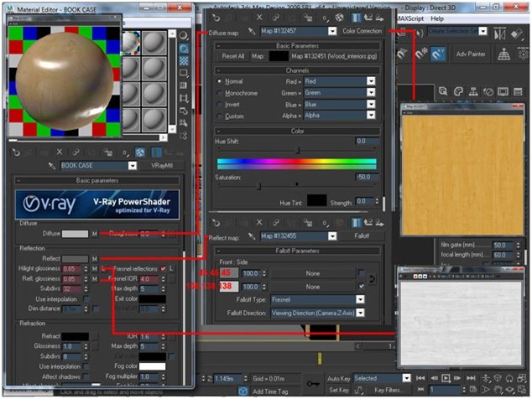
Task: Click the Delete X icon in Reflect map toolbar
Action: click(259, 222)
